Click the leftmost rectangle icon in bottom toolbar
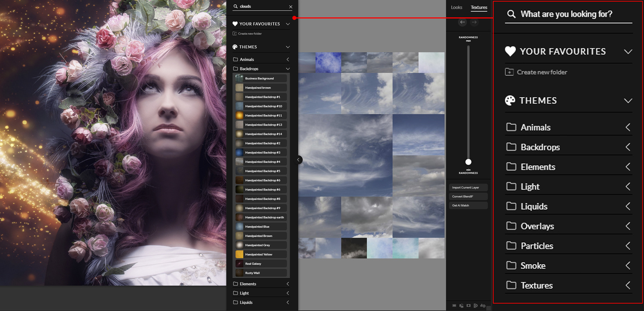 click(x=454, y=305)
